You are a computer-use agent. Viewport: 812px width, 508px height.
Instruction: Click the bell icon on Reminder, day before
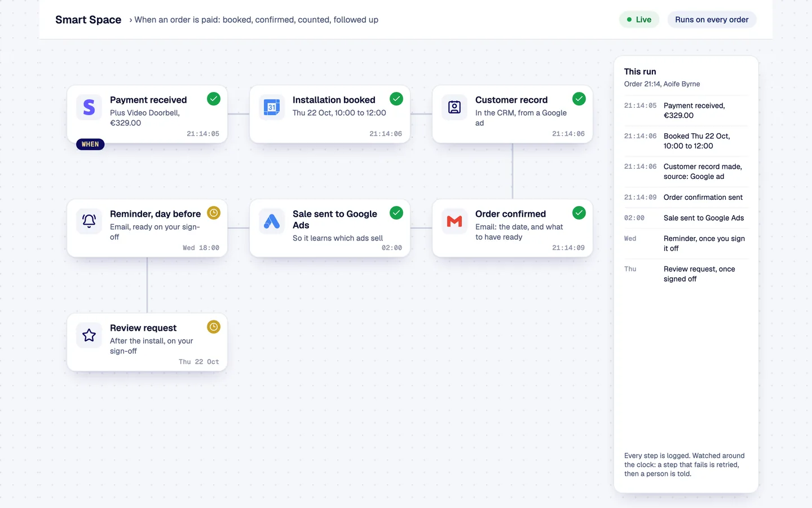[89, 221]
